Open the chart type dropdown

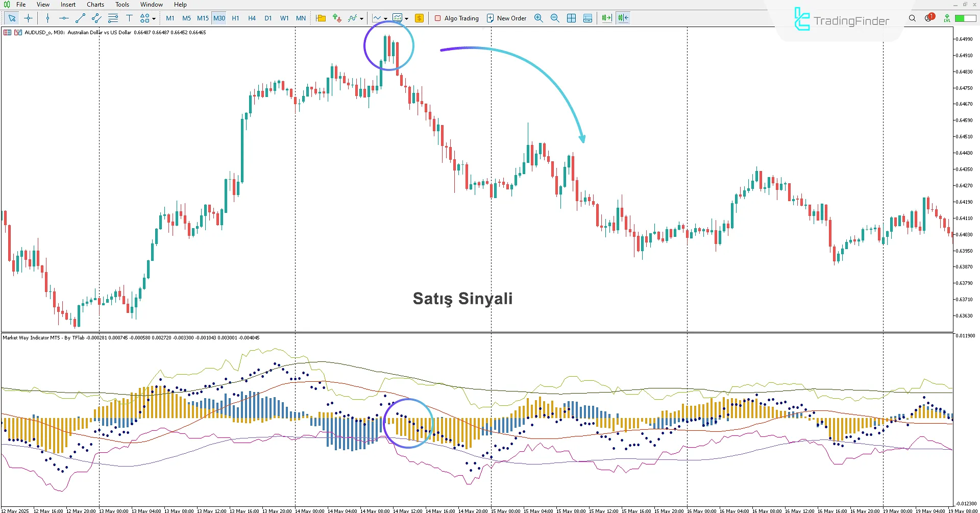386,18
